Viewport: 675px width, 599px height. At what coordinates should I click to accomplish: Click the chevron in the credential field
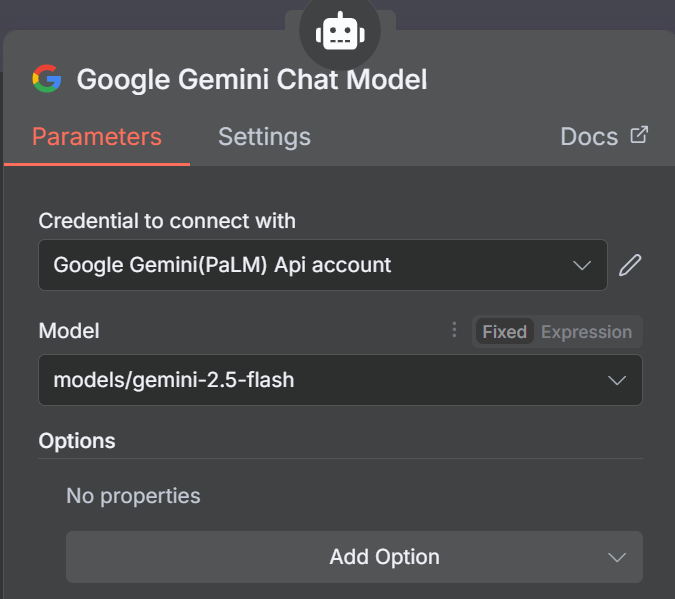[x=582, y=265]
